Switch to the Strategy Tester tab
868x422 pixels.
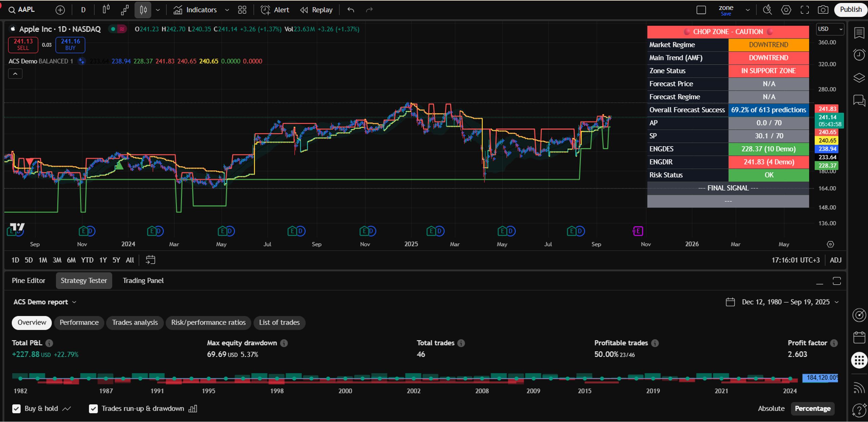pos(84,281)
